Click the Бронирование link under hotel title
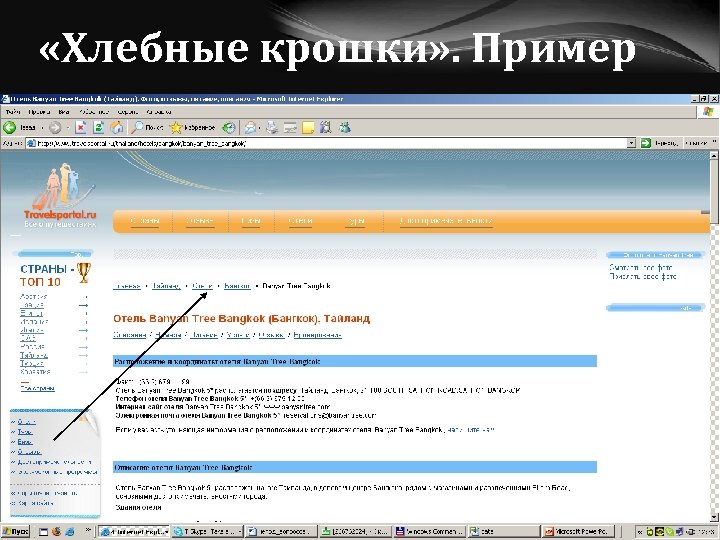720x540 pixels. coord(317,335)
